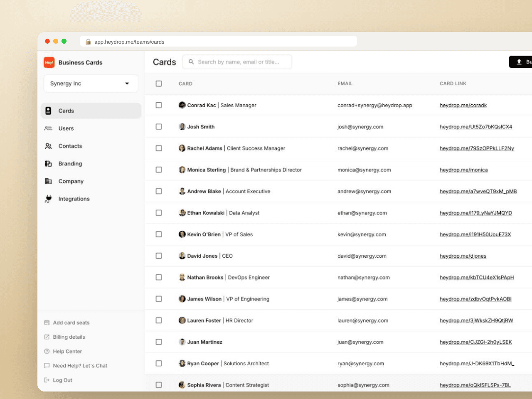
Task: Click the Log Out arrow icon
Action: click(x=47, y=380)
